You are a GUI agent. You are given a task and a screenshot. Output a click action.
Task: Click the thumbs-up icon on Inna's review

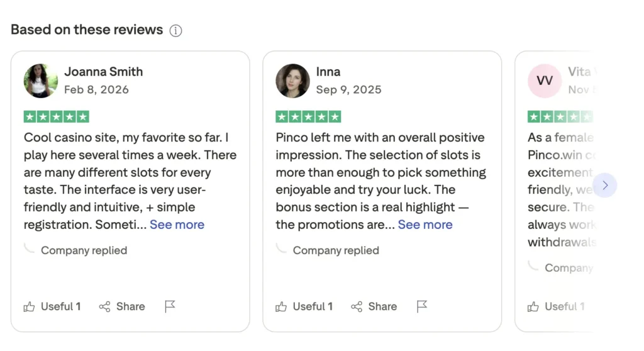pos(281,307)
